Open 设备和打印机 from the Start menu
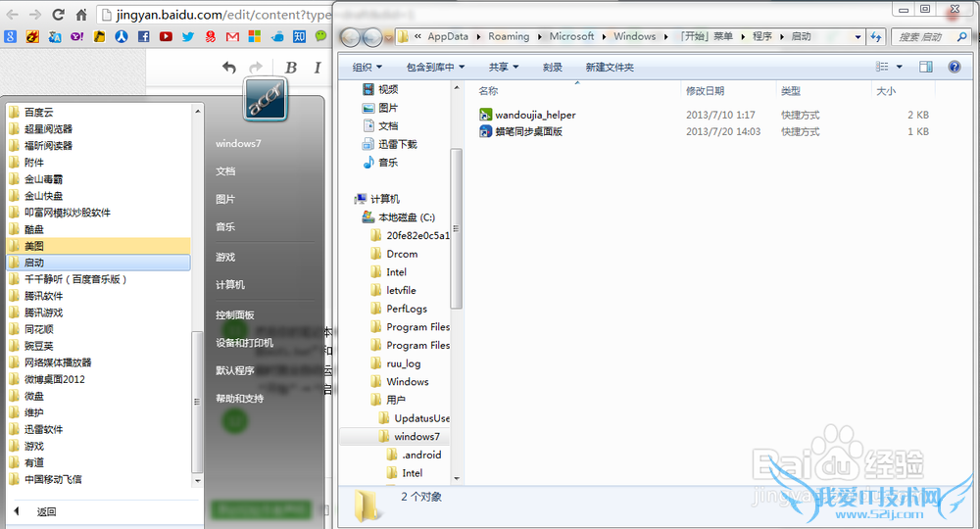The height and width of the screenshot is (529, 980). (244, 343)
